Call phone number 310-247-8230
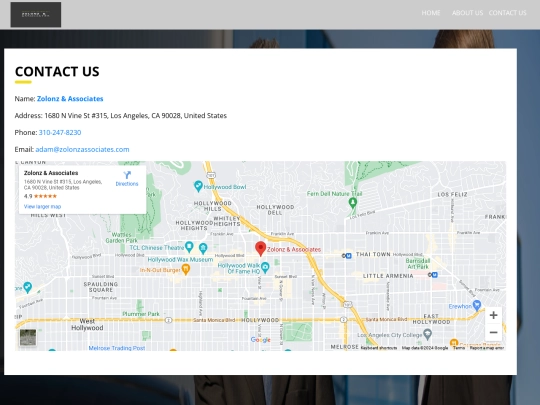 point(60,133)
